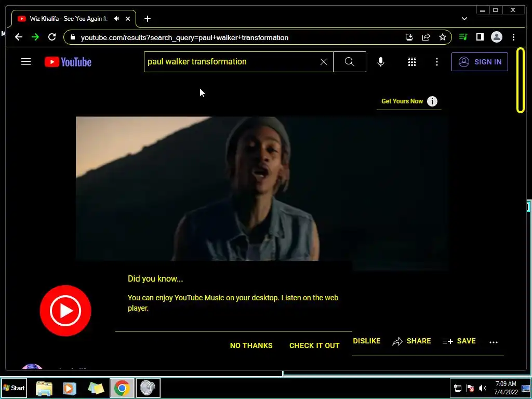Click the Chrome taskbar icon
Viewport: 532px width, 399px height.
(x=122, y=388)
